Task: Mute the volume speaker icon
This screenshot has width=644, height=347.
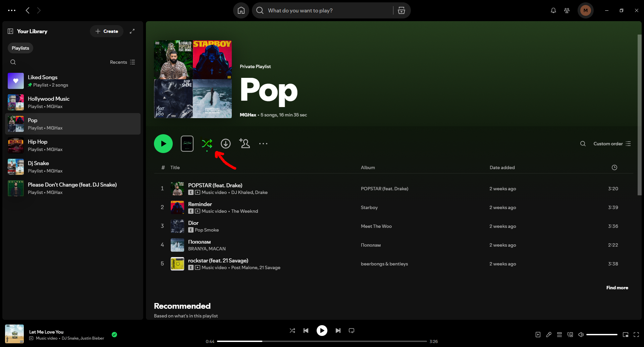Action: [581, 335]
